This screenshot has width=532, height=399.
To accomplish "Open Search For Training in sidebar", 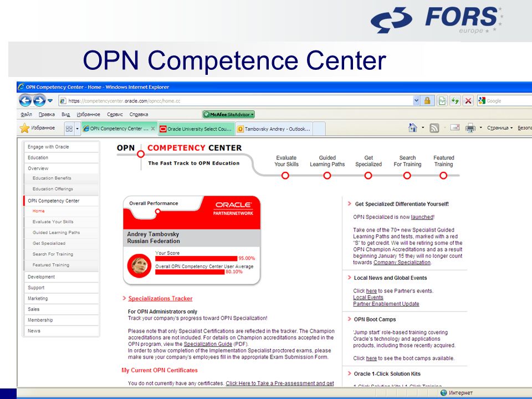I will tap(61, 254).
